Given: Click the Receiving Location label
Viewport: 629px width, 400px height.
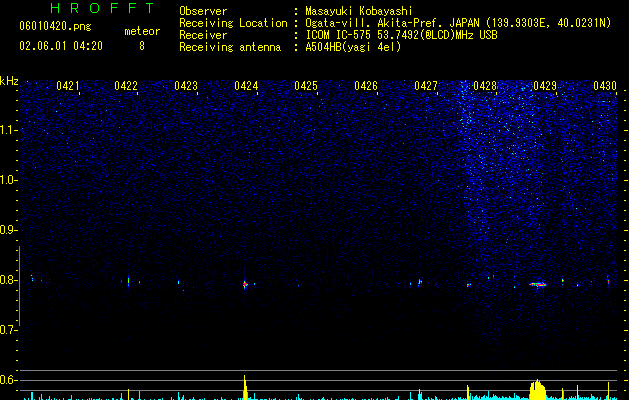Looking at the screenshot, I should pyautogui.click(x=233, y=23).
